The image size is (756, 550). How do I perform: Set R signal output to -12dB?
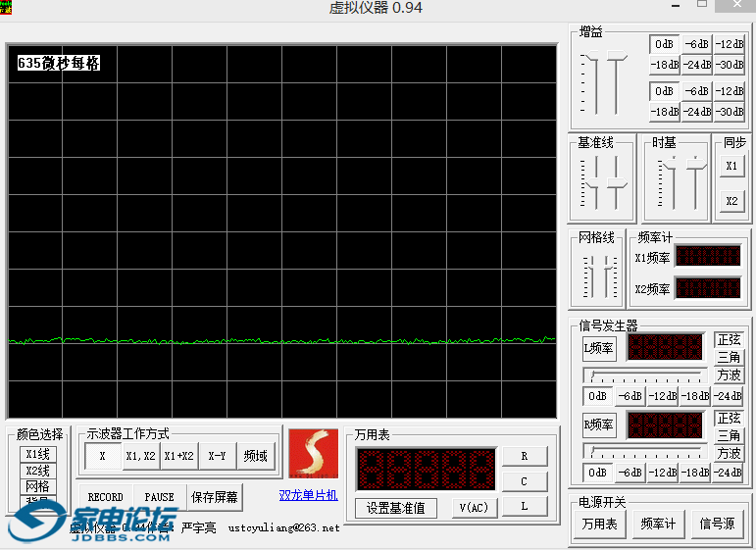point(663,473)
